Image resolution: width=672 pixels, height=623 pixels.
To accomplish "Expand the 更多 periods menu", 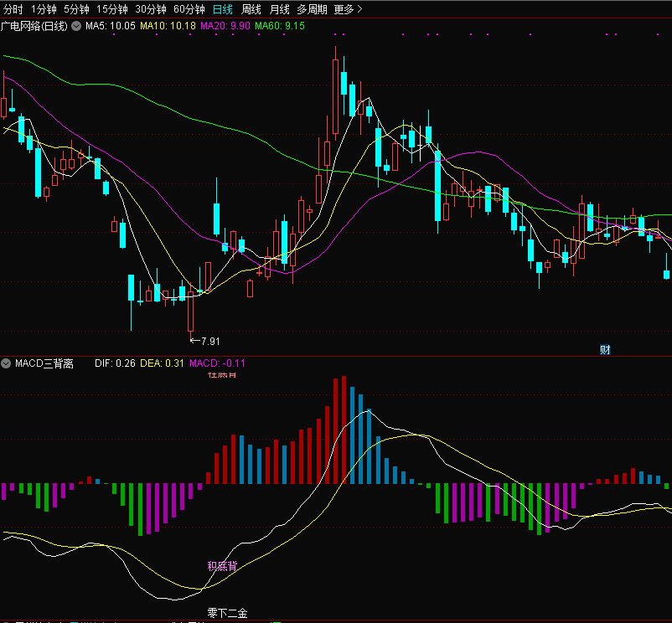I will tap(348, 9).
